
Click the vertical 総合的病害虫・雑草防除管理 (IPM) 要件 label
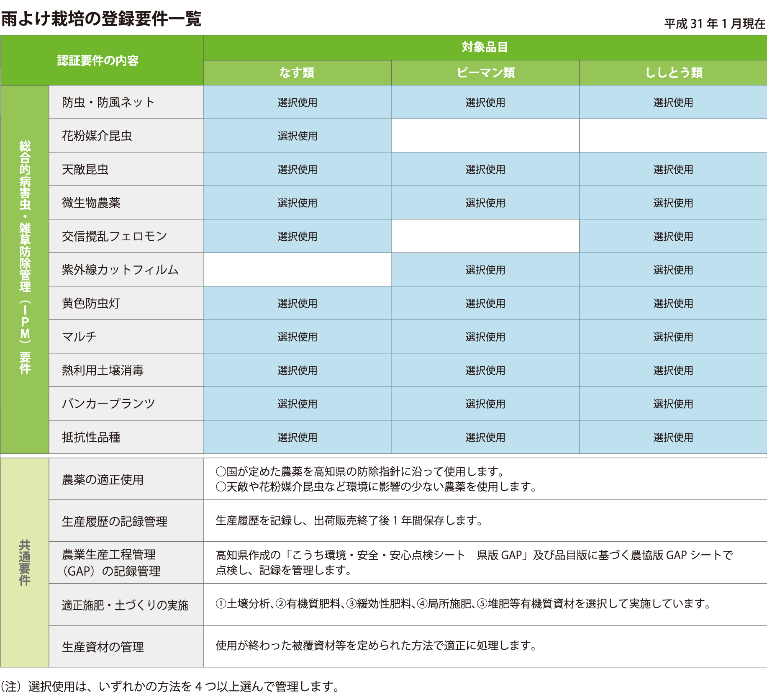(25, 257)
